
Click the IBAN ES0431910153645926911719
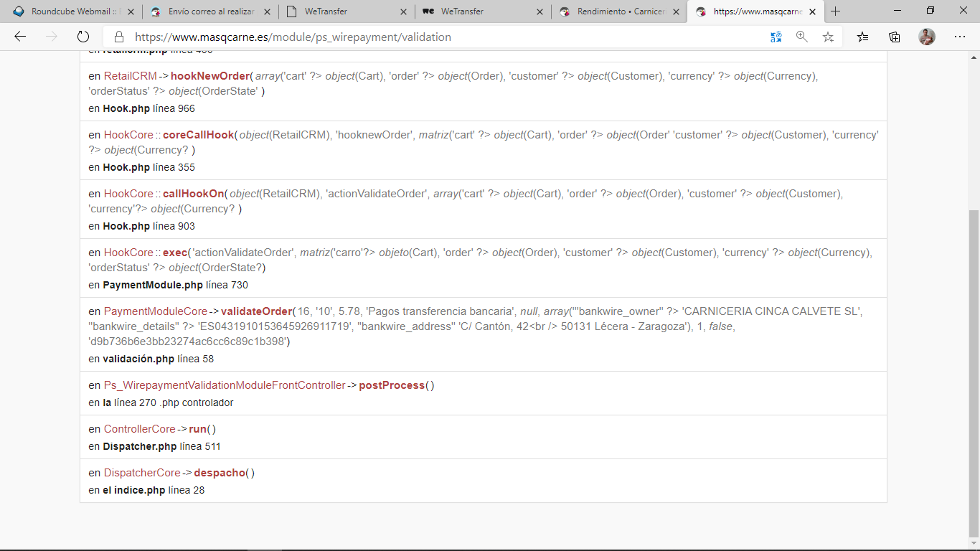[273, 326]
